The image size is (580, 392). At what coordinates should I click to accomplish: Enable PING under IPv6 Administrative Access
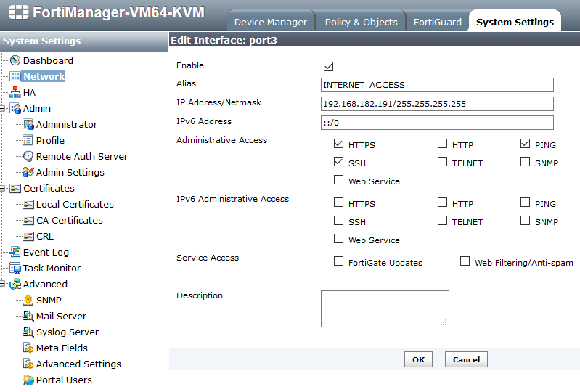(x=526, y=203)
